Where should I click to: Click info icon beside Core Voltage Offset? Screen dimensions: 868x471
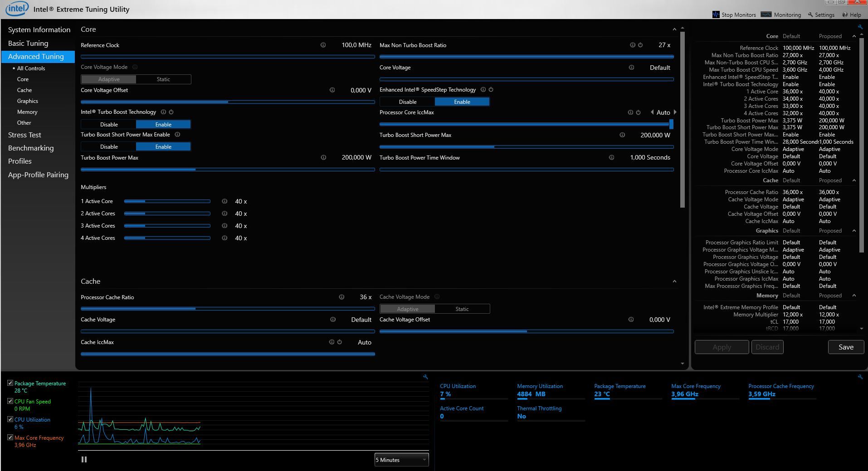pos(332,90)
